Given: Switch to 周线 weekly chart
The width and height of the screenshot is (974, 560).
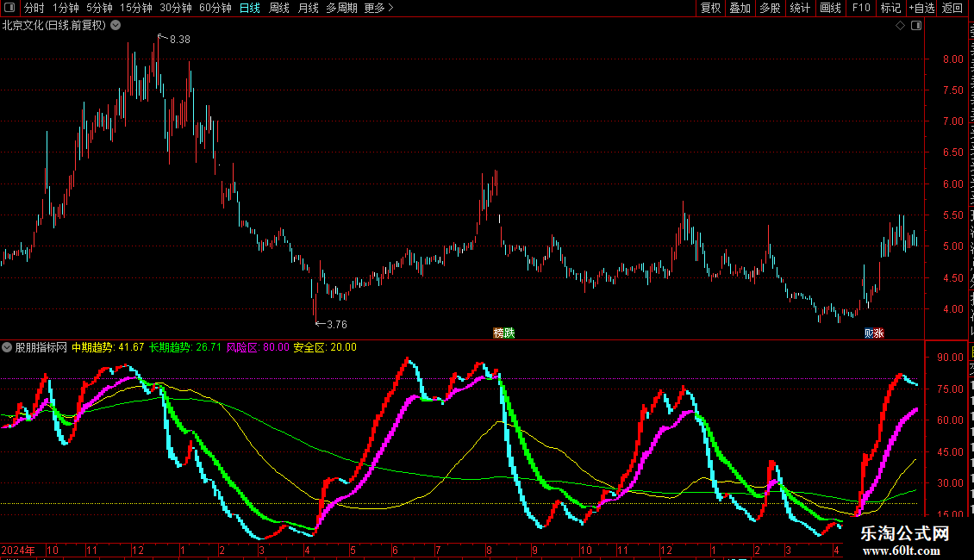Looking at the screenshot, I should pyautogui.click(x=279, y=8).
